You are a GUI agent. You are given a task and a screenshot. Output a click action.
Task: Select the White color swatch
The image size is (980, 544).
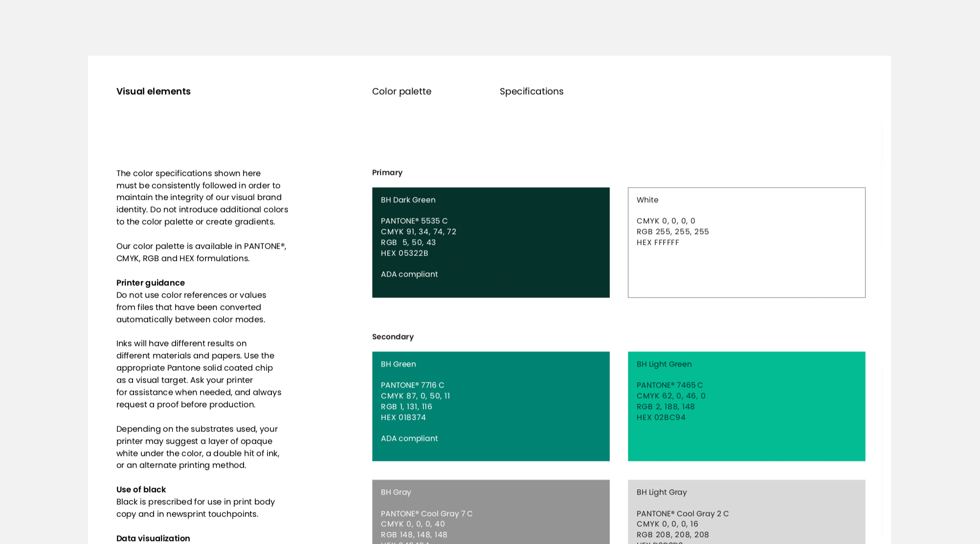(x=746, y=242)
